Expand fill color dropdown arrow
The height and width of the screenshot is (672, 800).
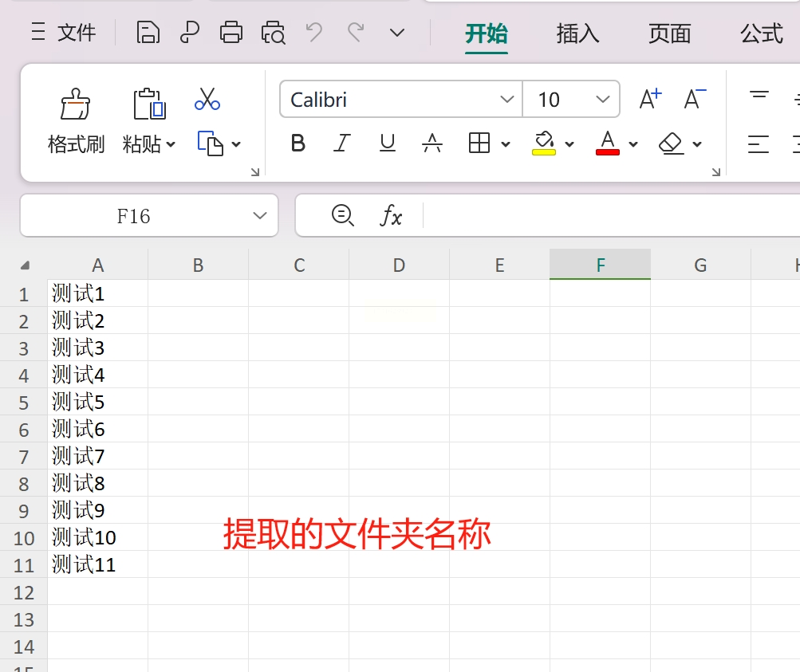click(x=569, y=144)
